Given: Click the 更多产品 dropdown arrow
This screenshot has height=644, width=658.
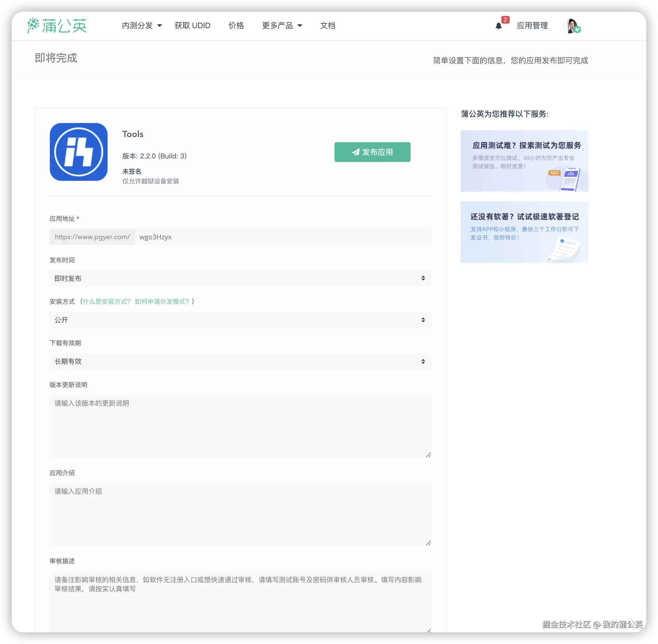Looking at the screenshot, I should (x=300, y=26).
